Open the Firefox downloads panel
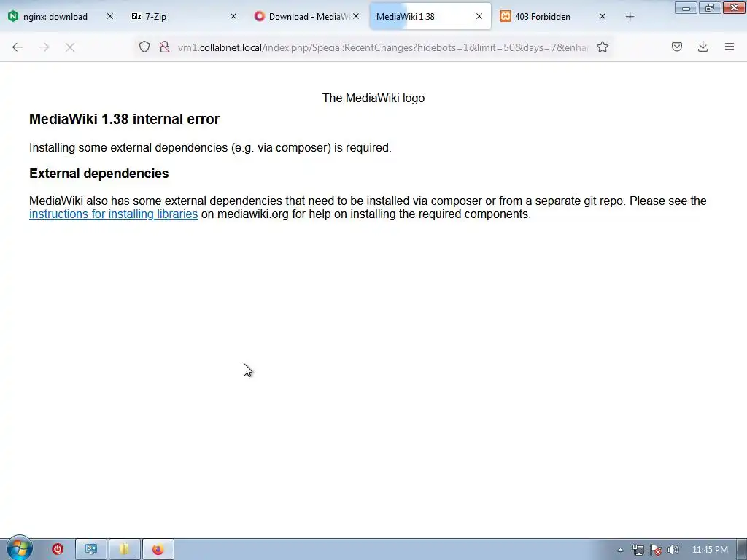Viewport: 747px width, 560px height. click(703, 47)
